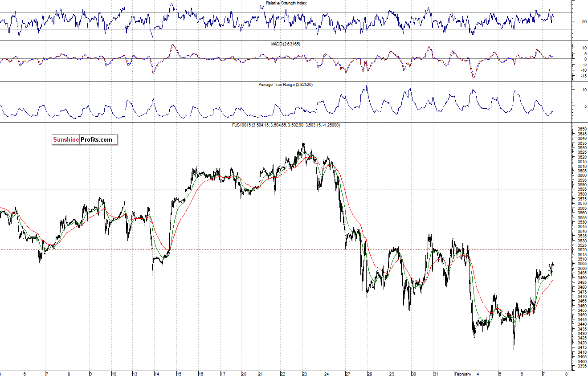Select the MACD (2.63165) panel title
Screen dimensions: 588x376
[x=286, y=44]
